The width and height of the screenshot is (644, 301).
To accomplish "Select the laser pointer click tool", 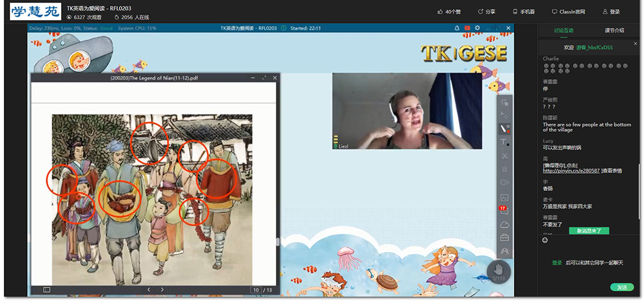I will [504, 102].
